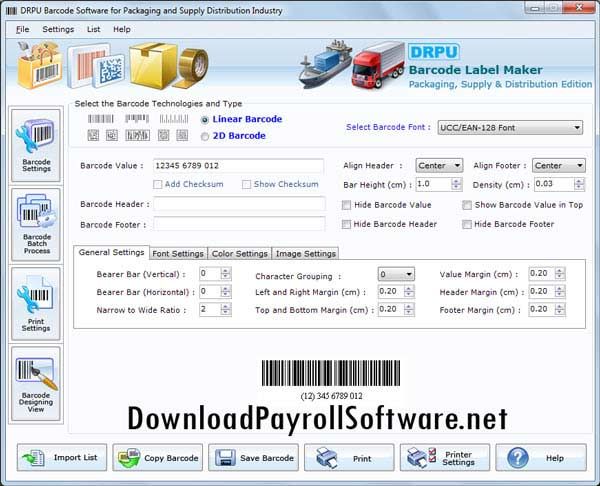Viewport: 600px width, 486px height.
Task: Select first 2D barcode type sample icon
Action: click(x=93, y=135)
